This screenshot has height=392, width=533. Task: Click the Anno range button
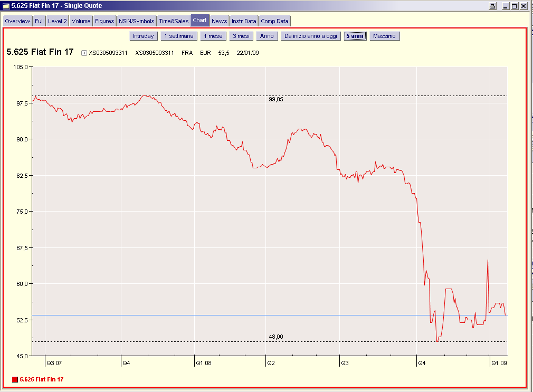point(267,36)
